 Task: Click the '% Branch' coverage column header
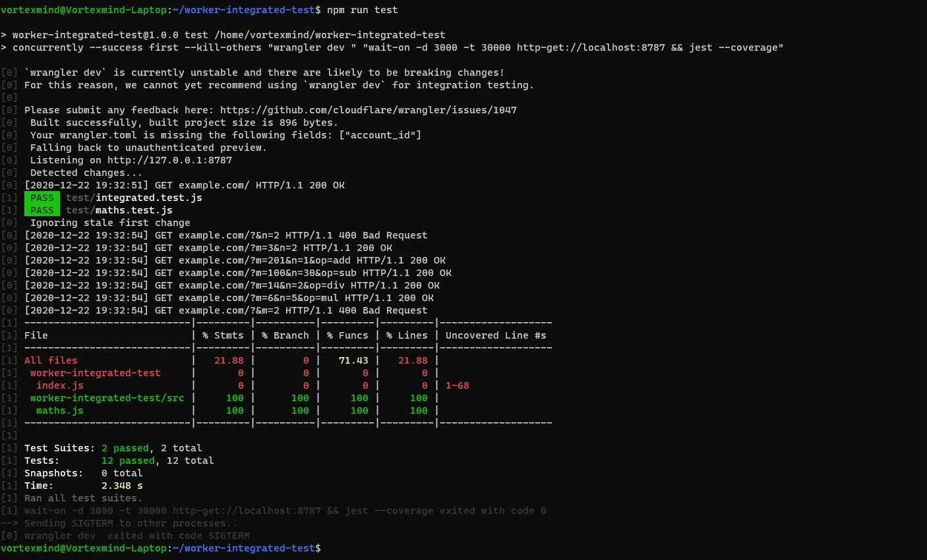point(285,335)
